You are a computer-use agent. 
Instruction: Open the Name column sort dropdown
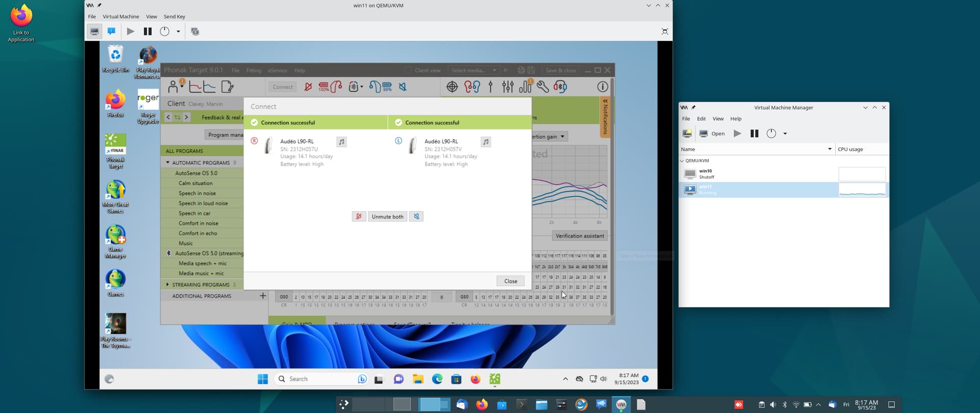point(829,149)
